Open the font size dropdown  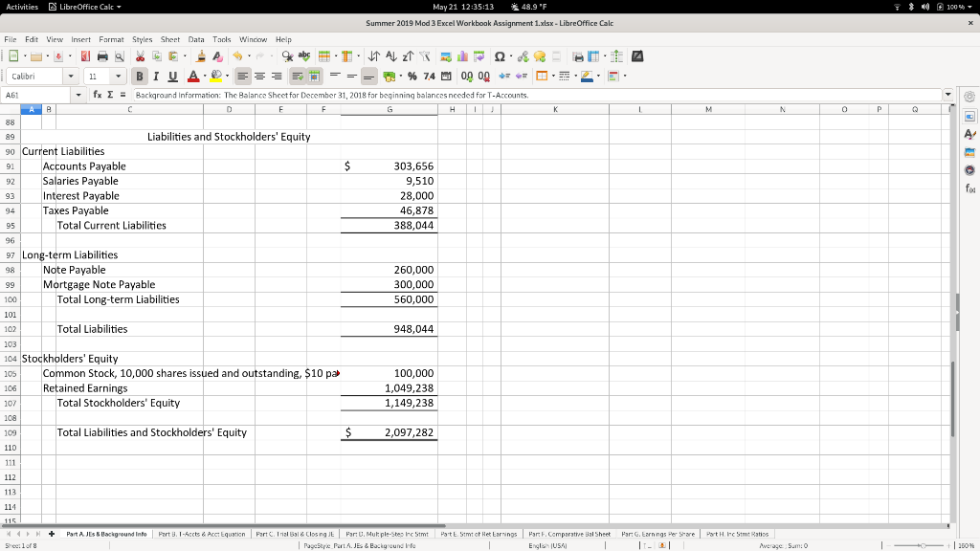click(x=118, y=77)
